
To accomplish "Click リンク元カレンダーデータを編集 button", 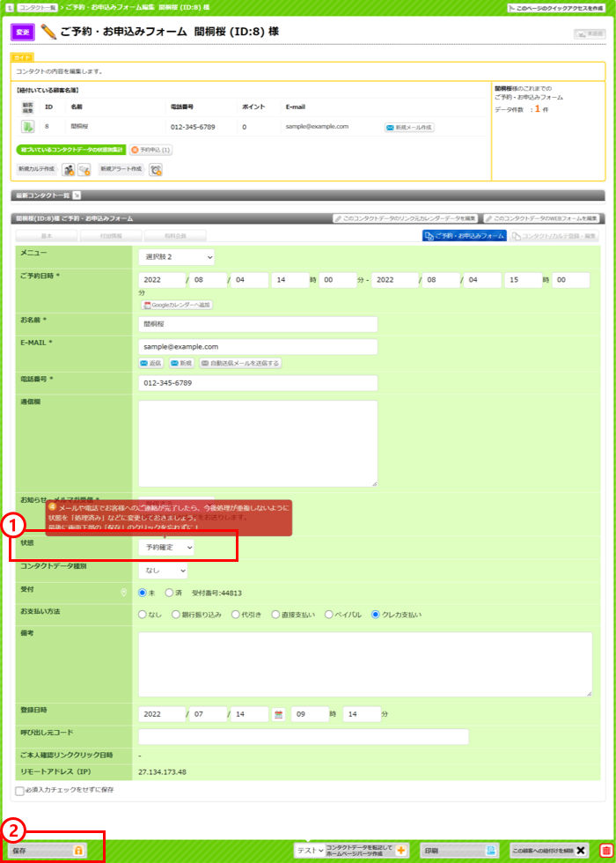I will click(x=406, y=218).
